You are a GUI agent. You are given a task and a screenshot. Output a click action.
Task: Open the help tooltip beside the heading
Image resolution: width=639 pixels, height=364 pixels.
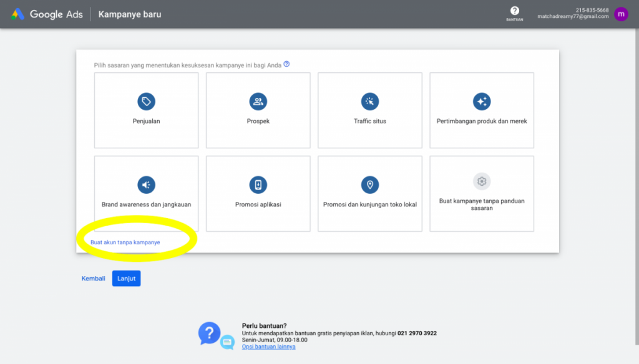click(x=286, y=64)
